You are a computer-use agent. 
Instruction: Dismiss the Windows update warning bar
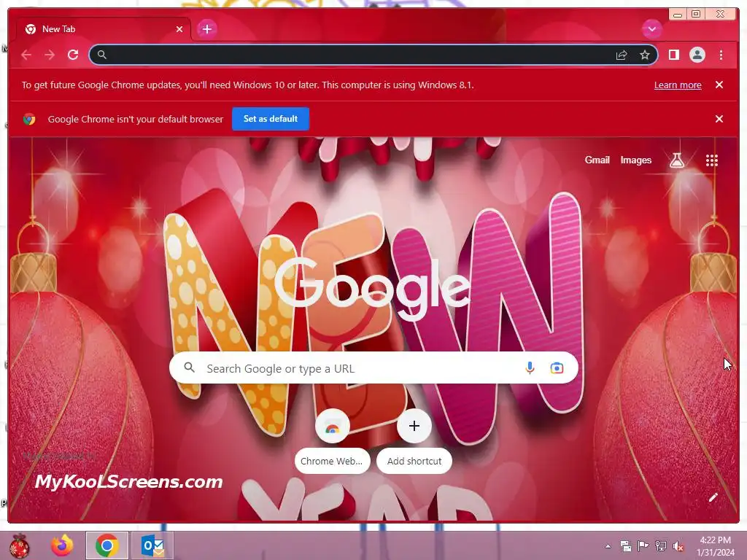click(x=719, y=85)
